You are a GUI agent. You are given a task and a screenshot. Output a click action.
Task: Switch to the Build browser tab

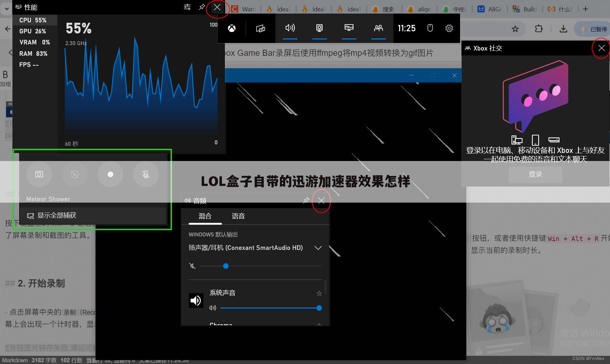tap(526, 9)
